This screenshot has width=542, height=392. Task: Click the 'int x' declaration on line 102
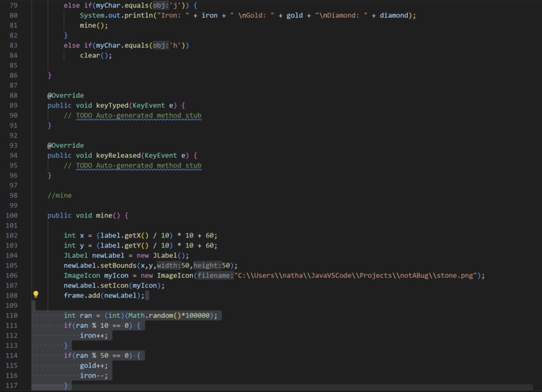pyautogui.click(x=140, y=235)
